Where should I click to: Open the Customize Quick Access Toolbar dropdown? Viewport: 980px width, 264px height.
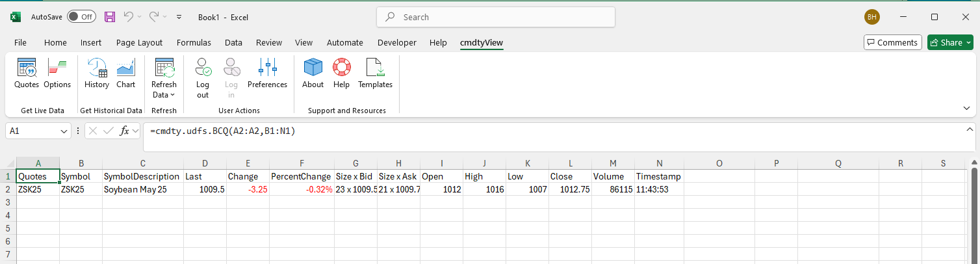click(x=179, y=17)
